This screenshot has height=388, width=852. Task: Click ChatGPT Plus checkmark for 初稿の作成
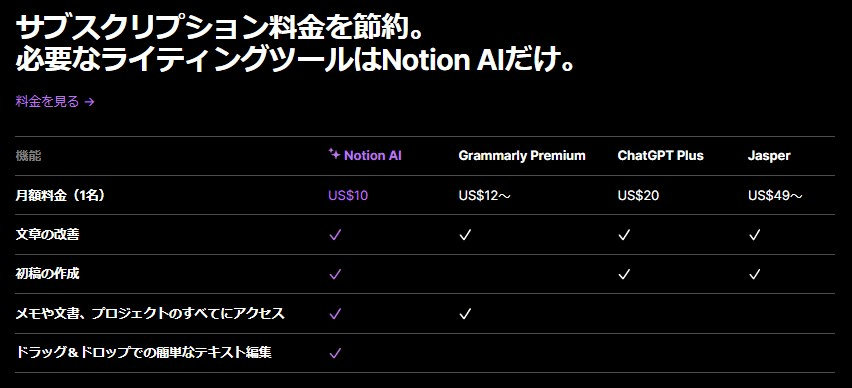pos(624,274)
